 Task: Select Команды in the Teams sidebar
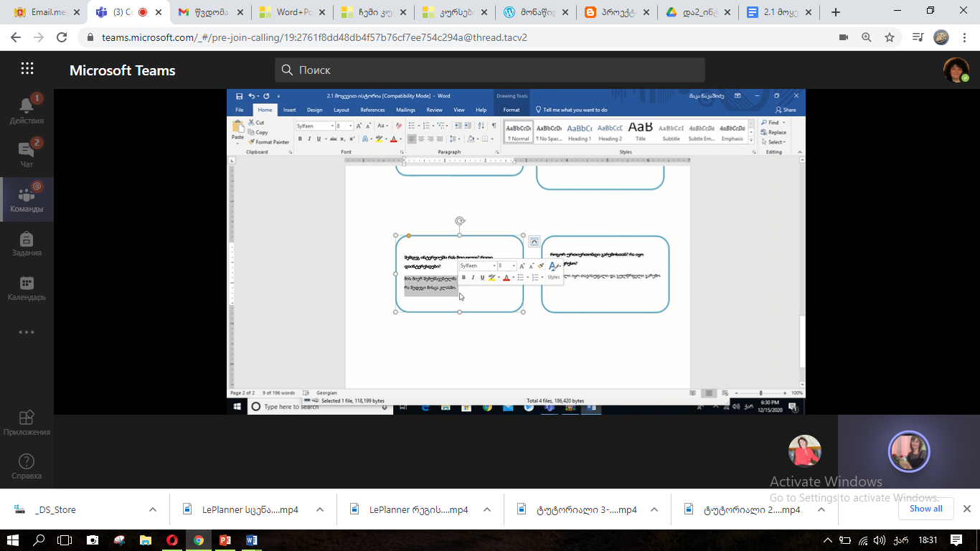[27, 199]
